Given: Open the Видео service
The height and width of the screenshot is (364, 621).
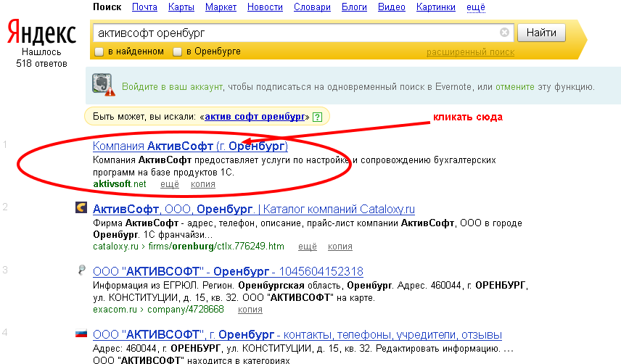Looking at the screenshot, I should (x=391, y=7).
